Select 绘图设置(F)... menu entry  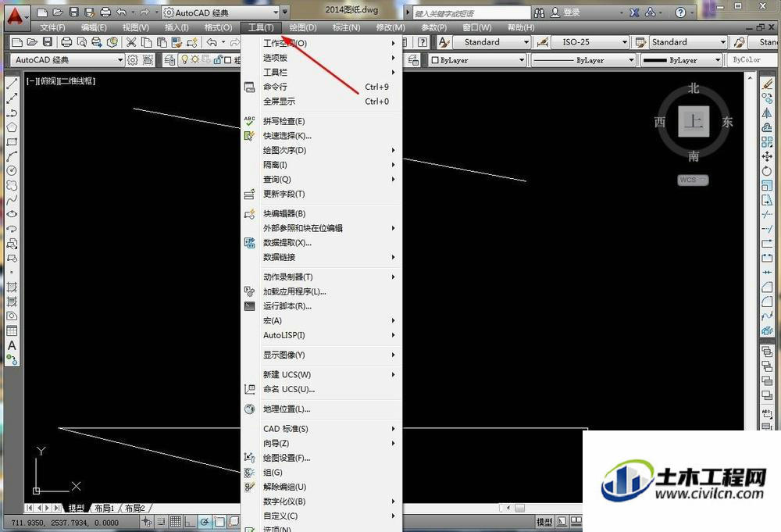(321, 458)
